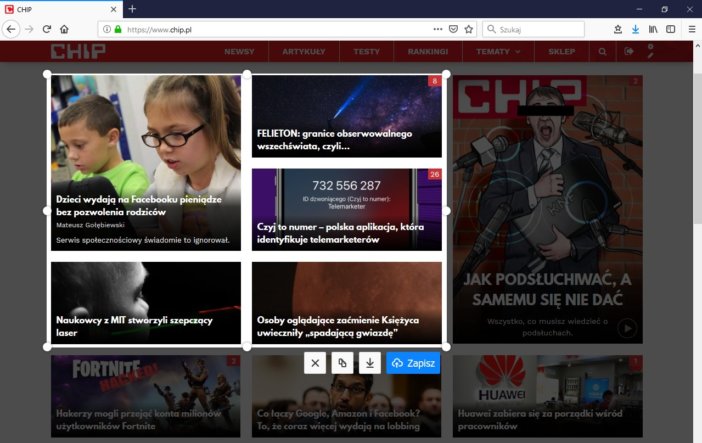The image size is (702, 443).
Task: Open the RANKINGI menu item
Action: pyautogui.click(x=428, y=52)
